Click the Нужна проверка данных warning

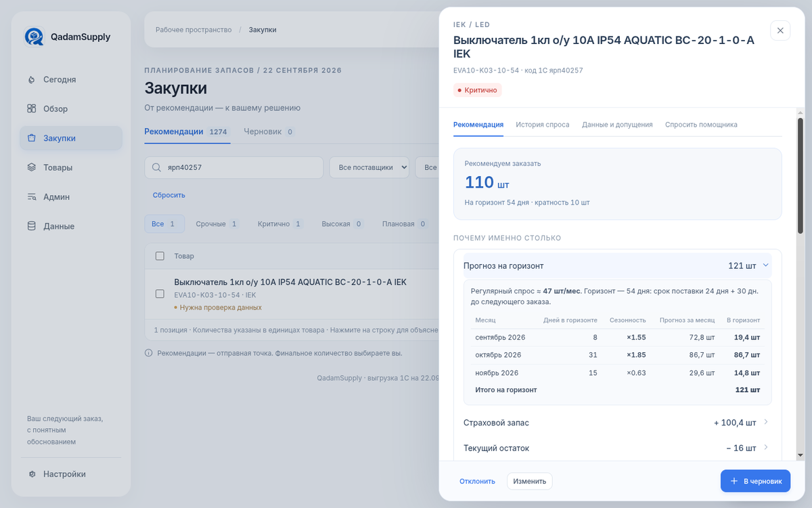pyautogui.click(x=218, y=308)
